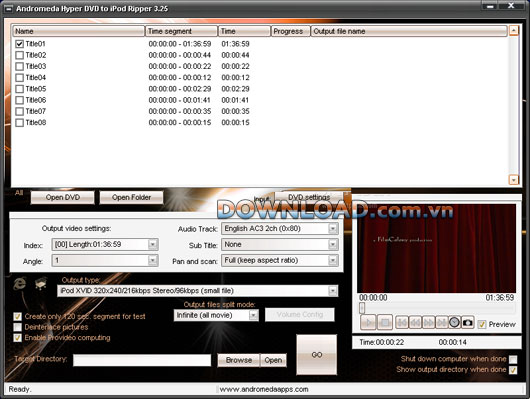Fast forward the preview video
This screenshot has height=399, width=530.
pos(428,322)
